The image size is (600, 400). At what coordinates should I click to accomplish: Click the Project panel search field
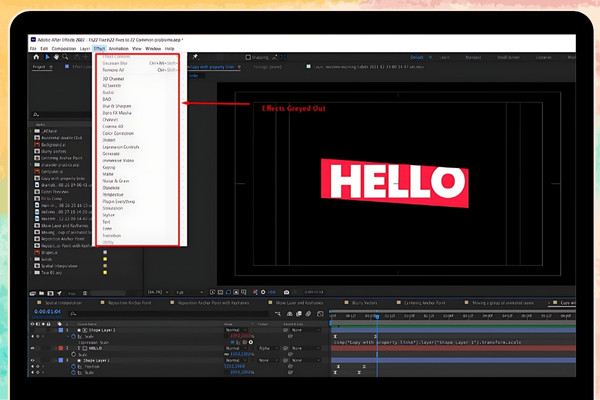click(61, 114)
